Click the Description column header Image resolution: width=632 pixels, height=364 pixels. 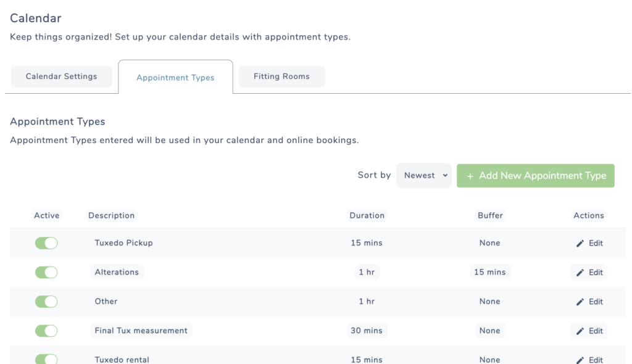pos(111,216)
